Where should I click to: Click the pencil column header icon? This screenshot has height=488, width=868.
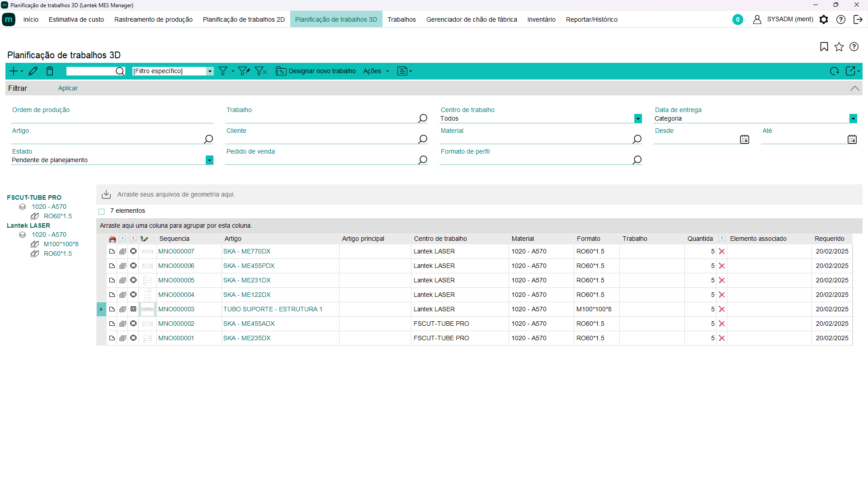tap(144, 239)
